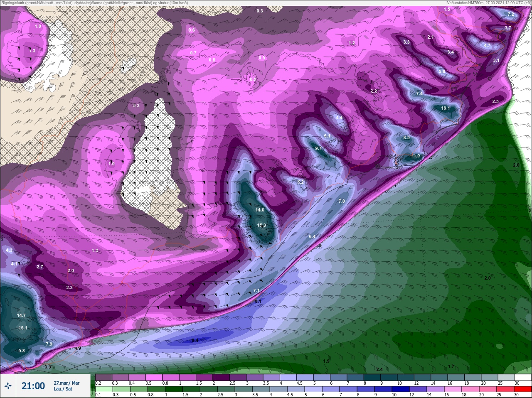
Task: Click the 7.2 value in the map's top-right corner
Action: [511, 14]
